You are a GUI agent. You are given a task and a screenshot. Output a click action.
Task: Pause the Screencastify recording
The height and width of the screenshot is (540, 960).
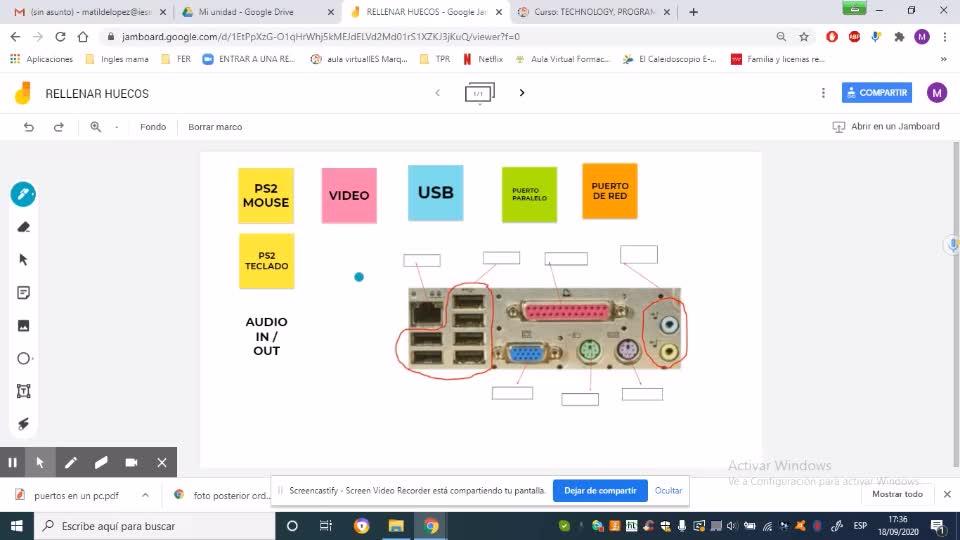coord(12,463)
